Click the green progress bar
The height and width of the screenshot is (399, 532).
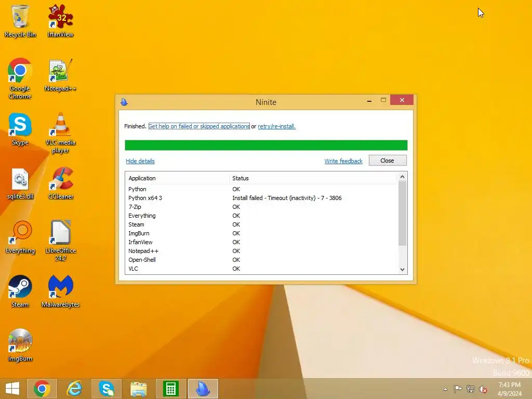click(266, 145)
